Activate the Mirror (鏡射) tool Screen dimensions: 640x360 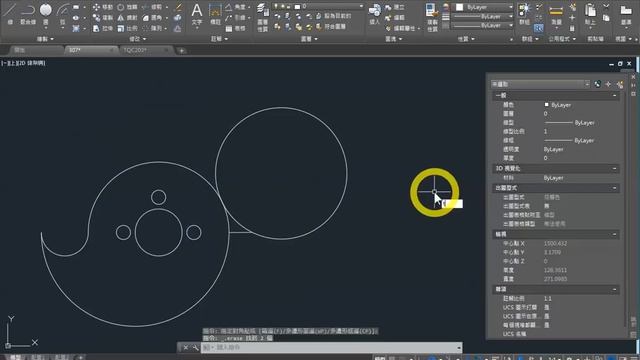click(x=127, y=18)
